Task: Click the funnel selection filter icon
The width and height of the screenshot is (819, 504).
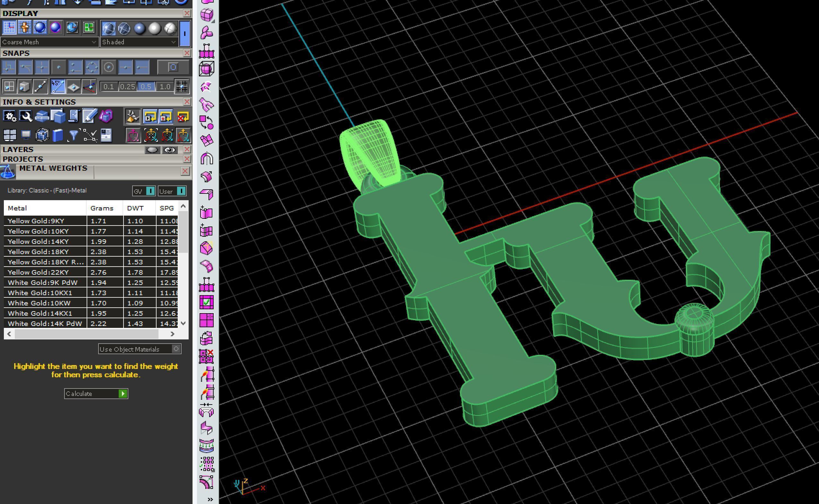Action: [73, 135]
